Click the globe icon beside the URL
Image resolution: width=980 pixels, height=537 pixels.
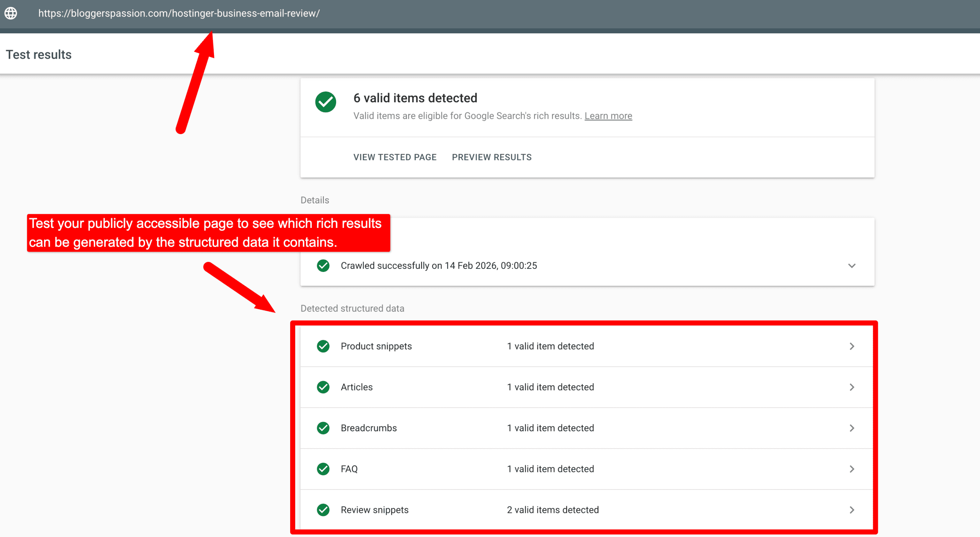tap(11, 13)
